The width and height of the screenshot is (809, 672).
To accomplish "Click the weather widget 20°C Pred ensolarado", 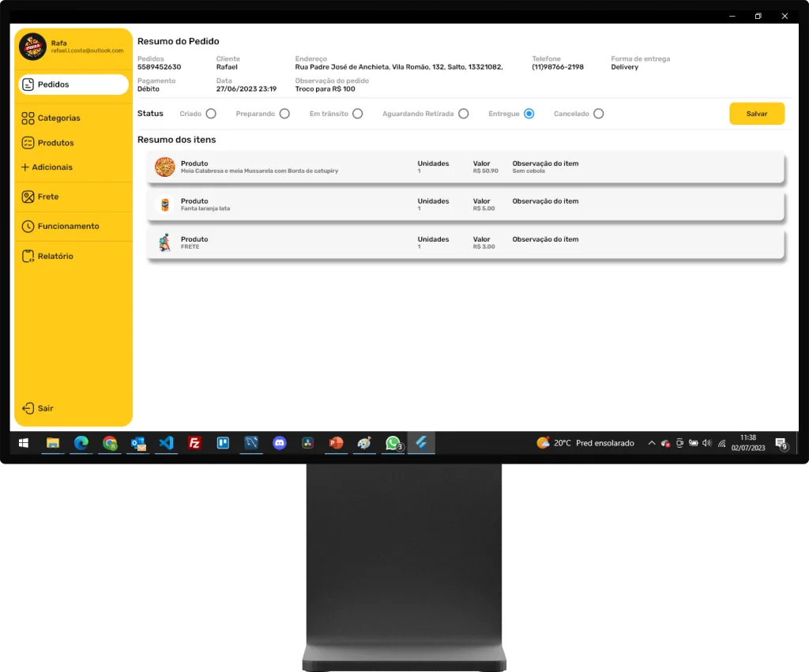I will pyautogui.click(x=585, y=443).
